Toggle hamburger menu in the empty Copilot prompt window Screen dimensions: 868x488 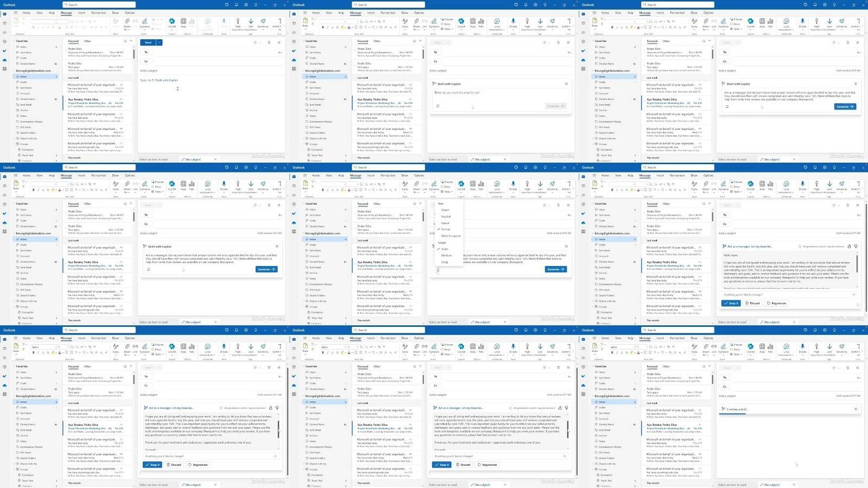[x=305, y=12]
